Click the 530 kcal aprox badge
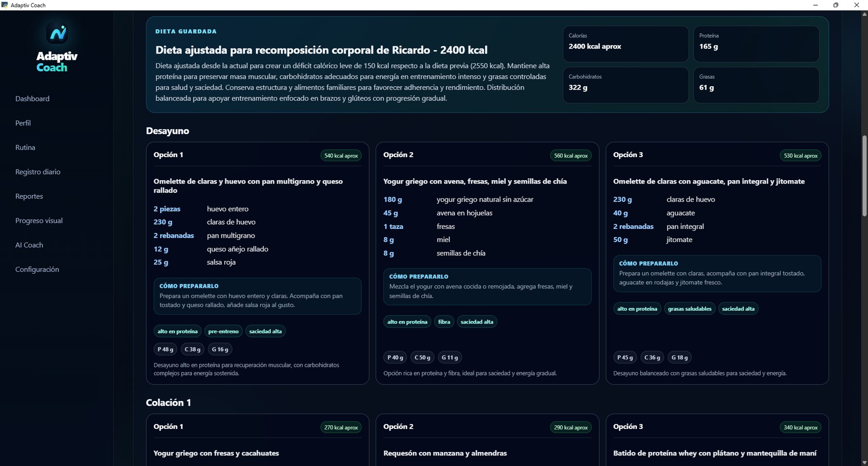 pos(800,156)
